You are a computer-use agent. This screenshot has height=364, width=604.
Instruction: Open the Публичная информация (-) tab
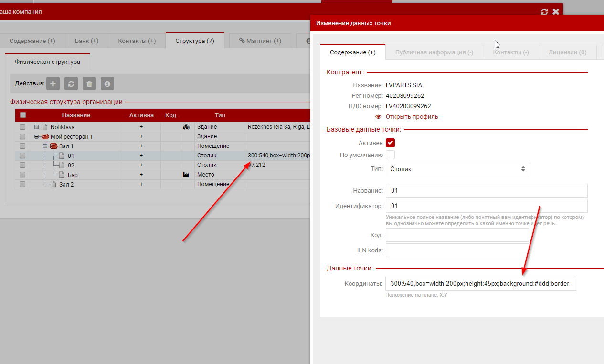tap(434, 52)
